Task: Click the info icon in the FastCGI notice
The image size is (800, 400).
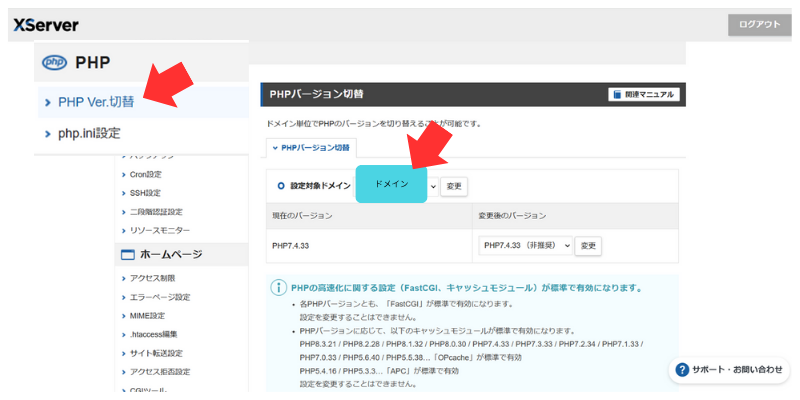Action: coord(279,288)
